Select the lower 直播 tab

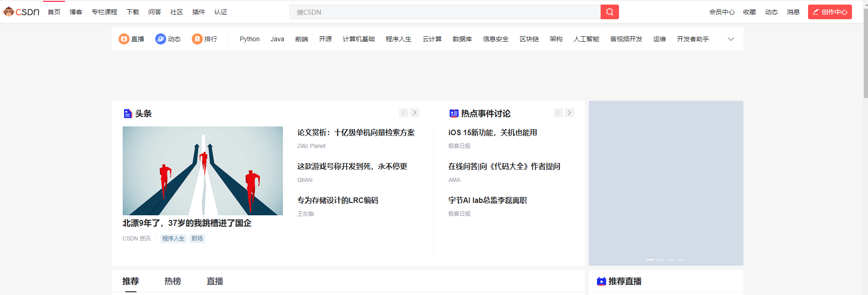(x=215, y=281)
